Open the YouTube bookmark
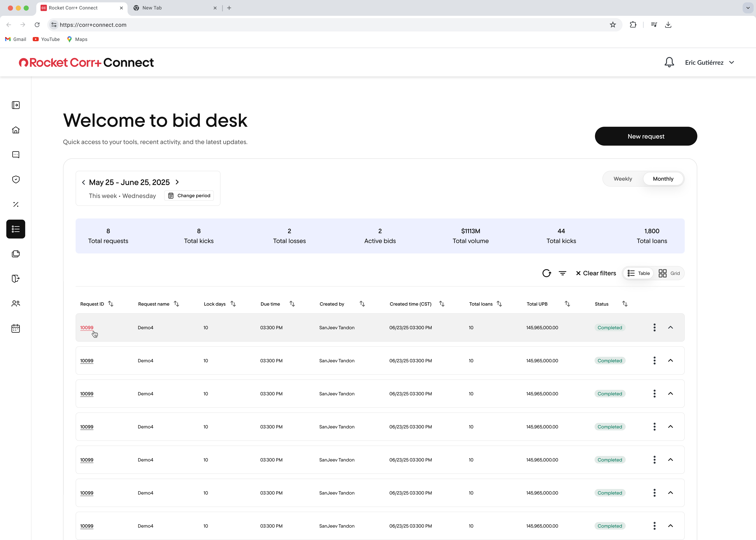The height and width of the screenshot is (540, 756). [x=46, y=39]
